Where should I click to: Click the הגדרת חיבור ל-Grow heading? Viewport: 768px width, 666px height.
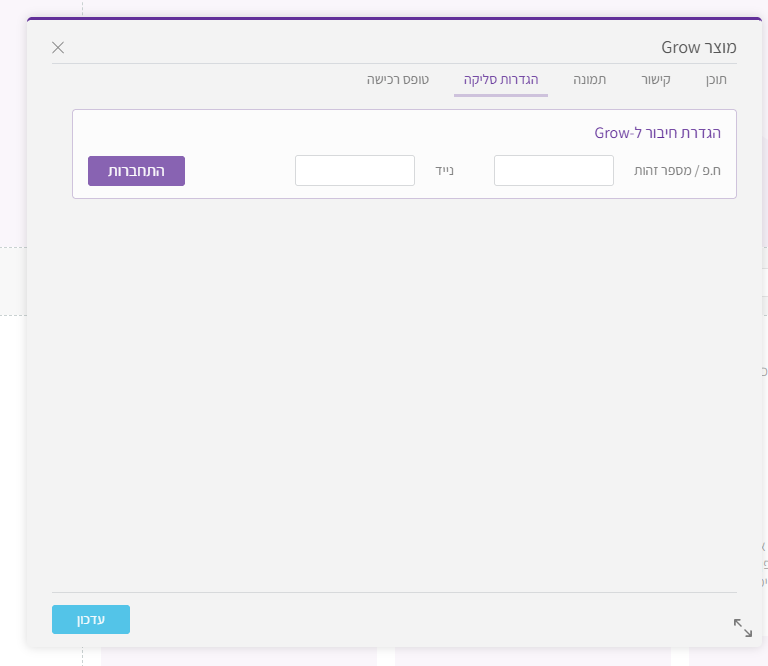click(x=657, y=132)
